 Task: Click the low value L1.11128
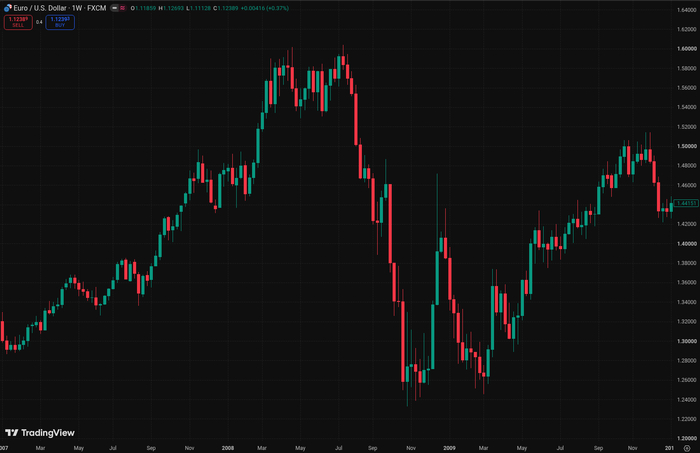199,8
